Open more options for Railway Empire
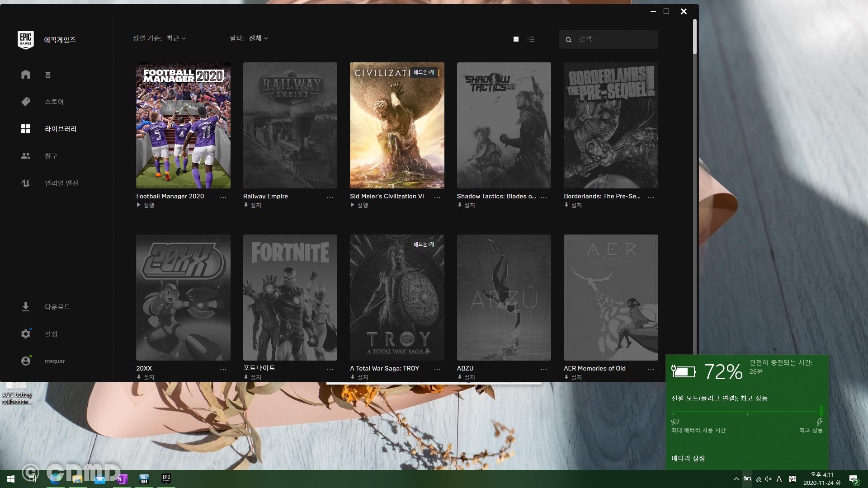 (x=330, y=197)
